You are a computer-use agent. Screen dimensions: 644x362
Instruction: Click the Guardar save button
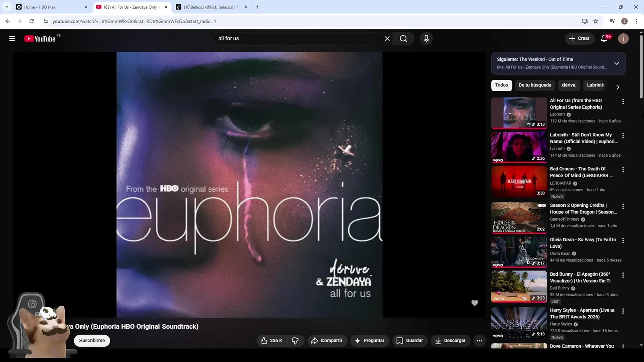[410, 341]
